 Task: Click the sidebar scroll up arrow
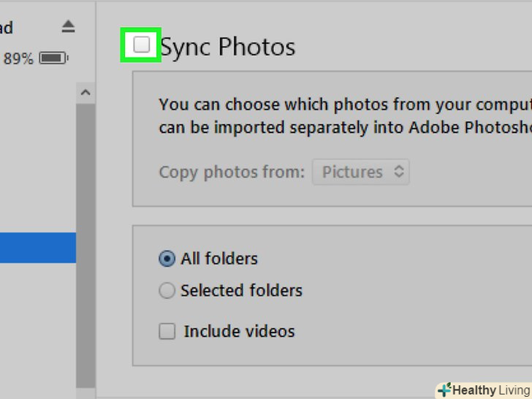(85, 94)
